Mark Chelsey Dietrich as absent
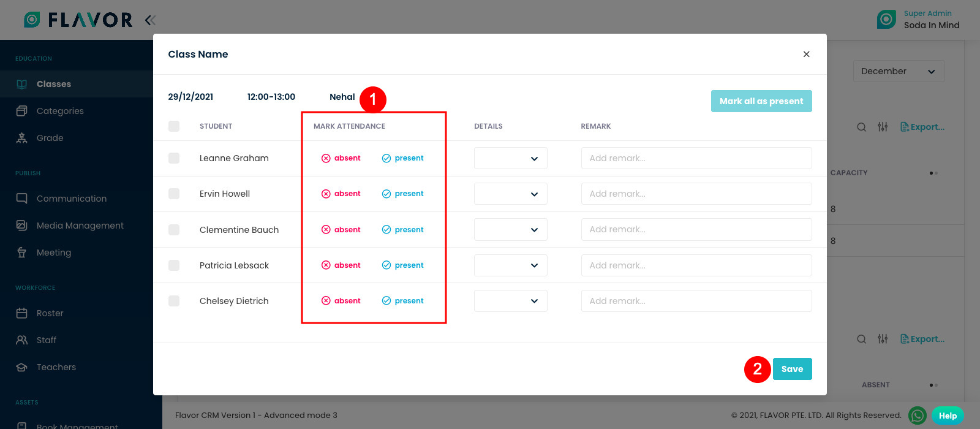This screenshot has height=429, width=980. 341,301
